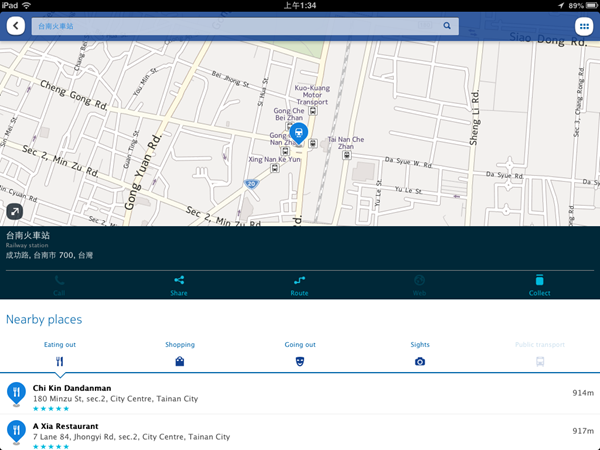This screenshot has height=450, width=600.
Task: Select the Kuo-Kuang Motor Transport bus stop
Action: 313,111
